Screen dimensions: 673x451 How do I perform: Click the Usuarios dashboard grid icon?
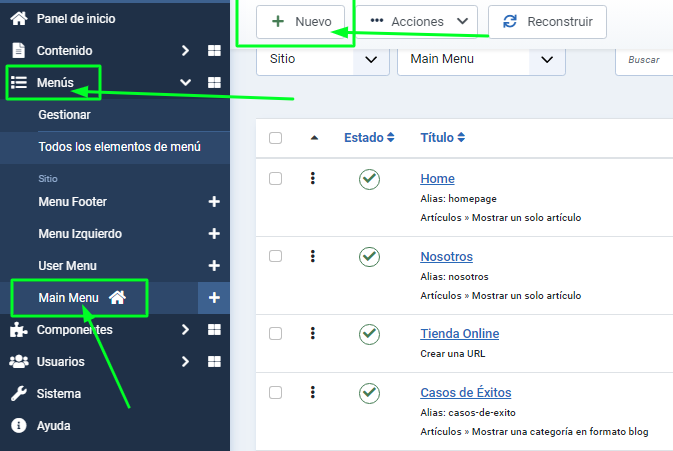click(214, 362)
